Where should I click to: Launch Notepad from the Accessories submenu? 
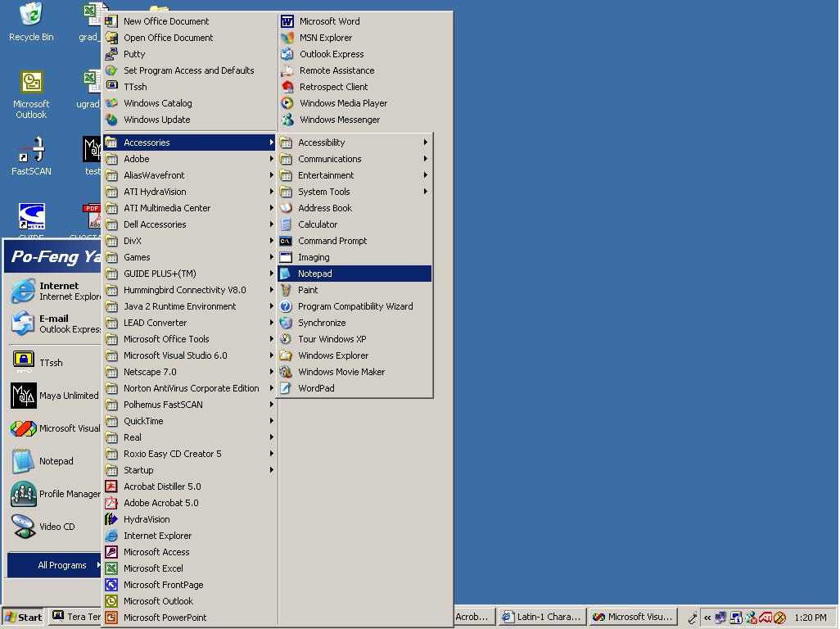click(355, 274)
